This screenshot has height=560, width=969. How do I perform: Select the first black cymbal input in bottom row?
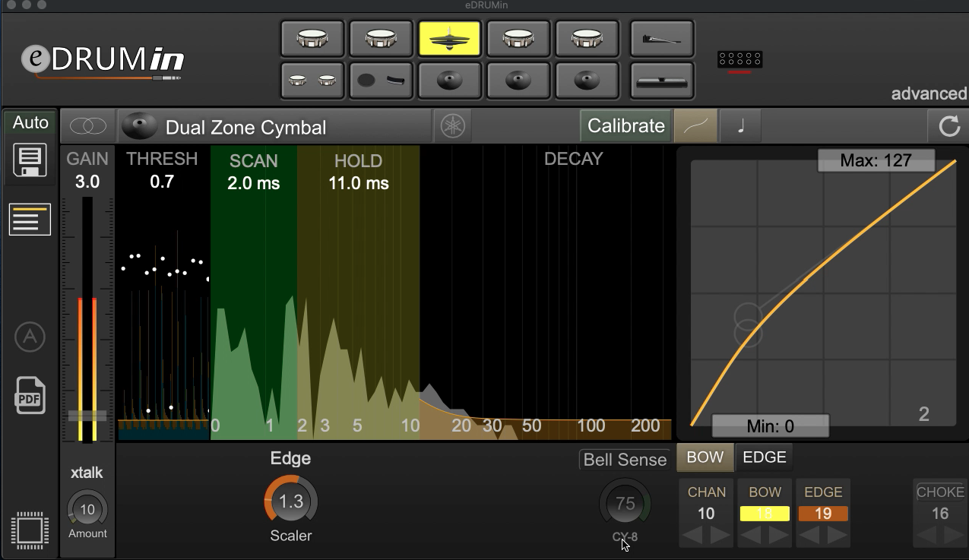point(449,81)
